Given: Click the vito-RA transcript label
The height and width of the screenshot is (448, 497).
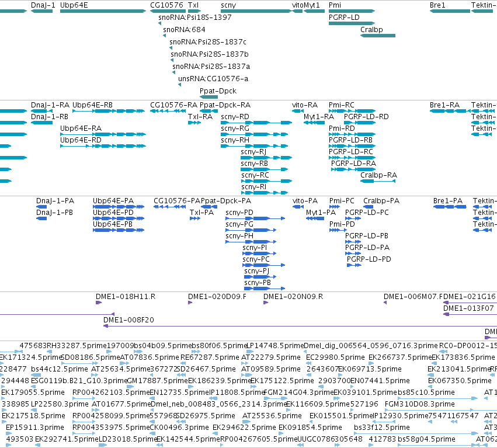Looking at the screenshot, I should coord(305,105).
